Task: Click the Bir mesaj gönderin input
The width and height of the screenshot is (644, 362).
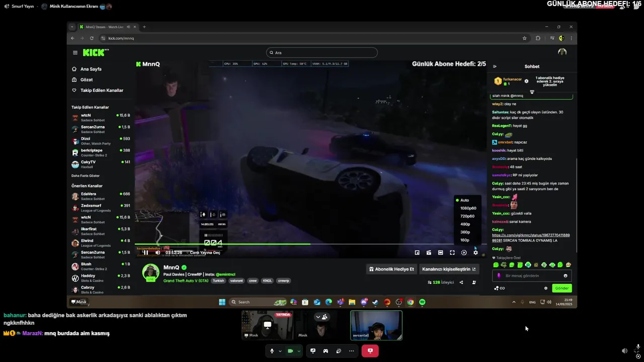Action: pyautogui.click(x=532, y=276)
